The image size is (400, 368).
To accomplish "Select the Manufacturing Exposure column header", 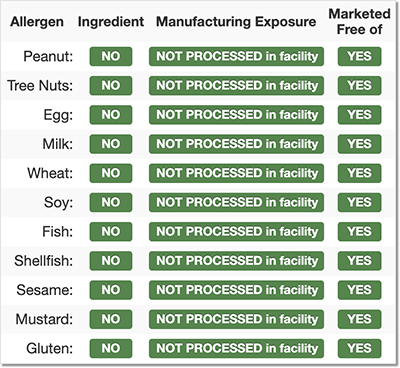I will pyautogui.click(x=236, y=22).
